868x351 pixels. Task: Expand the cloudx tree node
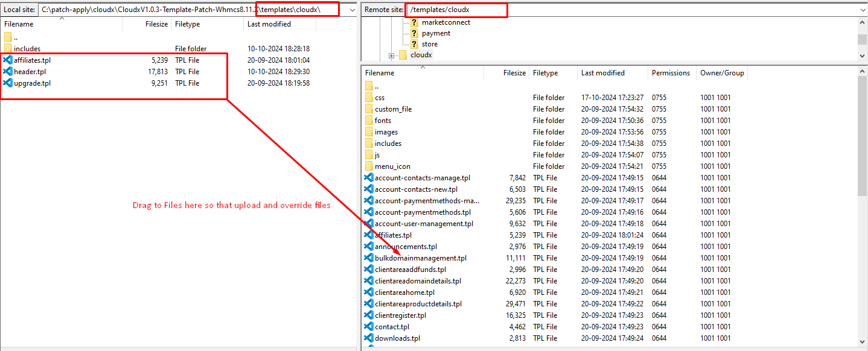pos(391,55)
